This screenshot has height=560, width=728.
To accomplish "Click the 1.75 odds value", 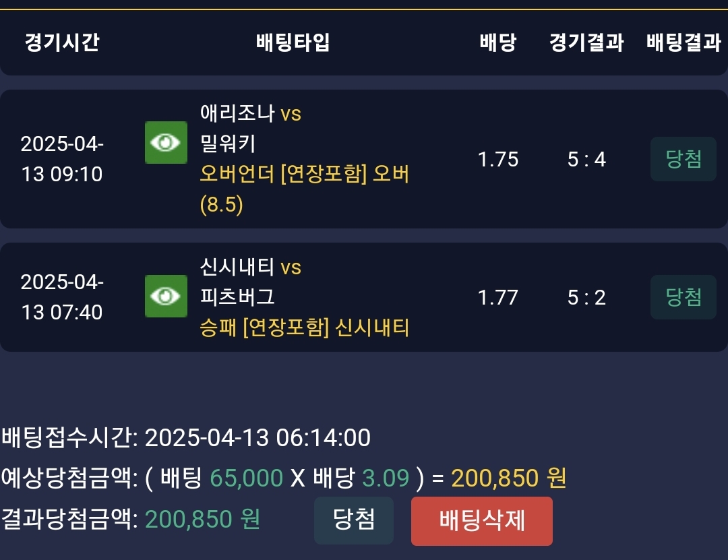I will click(497, 159).
